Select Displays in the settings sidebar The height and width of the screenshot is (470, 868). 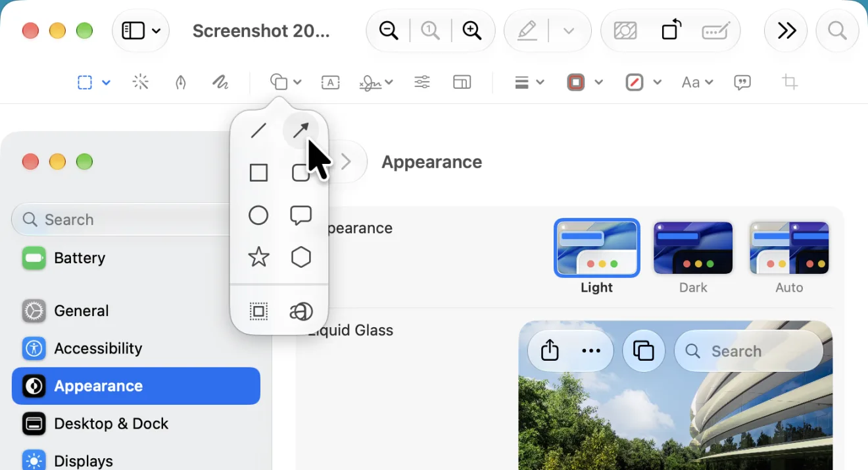tap(136, 461)
